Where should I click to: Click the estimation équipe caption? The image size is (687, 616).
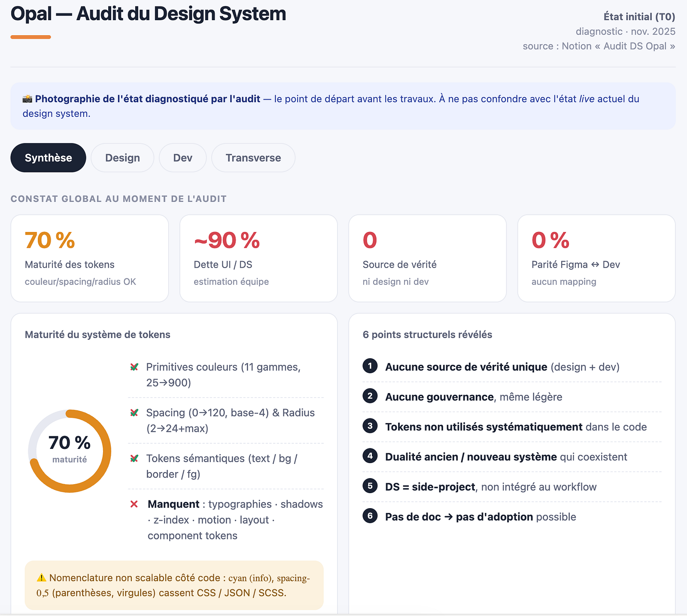point(231,282)
